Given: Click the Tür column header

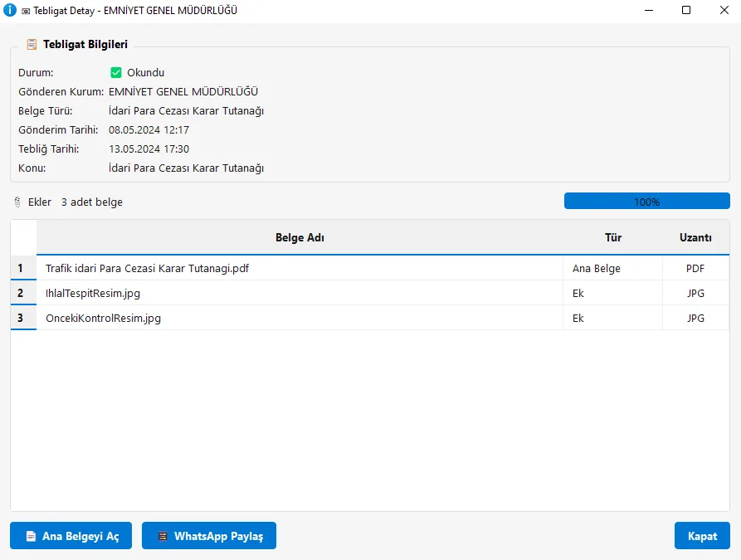Looking at the screenshot, I should [x=612, y=237].
